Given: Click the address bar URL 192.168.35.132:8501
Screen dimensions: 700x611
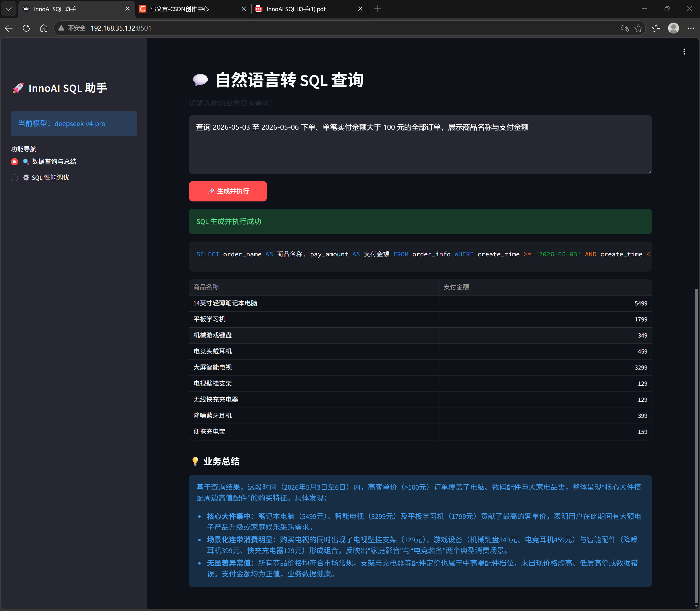Looking at the screenshot, I should point(121,28).
